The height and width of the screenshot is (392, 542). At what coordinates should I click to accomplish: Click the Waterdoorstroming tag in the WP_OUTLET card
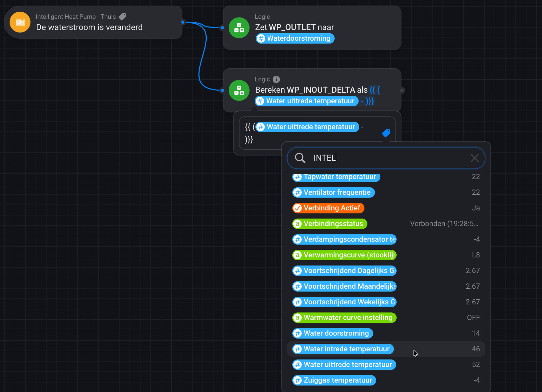295,38
